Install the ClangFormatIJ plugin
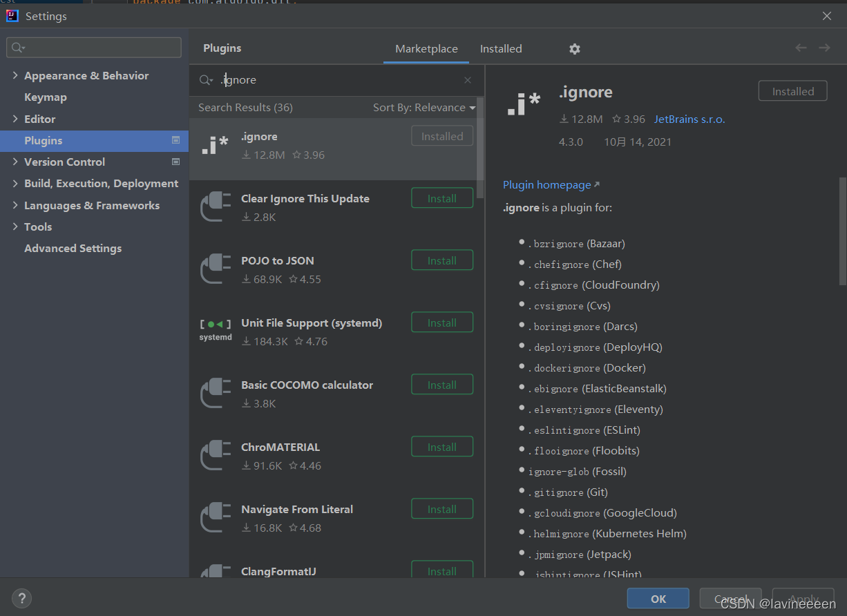The height and width of the screenshot is (616, 847). point(442,570)
